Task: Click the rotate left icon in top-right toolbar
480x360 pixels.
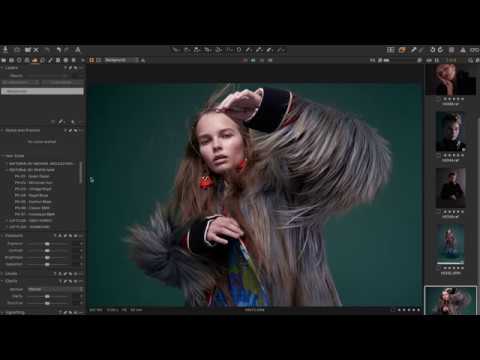Action: [x=432, y=50]
